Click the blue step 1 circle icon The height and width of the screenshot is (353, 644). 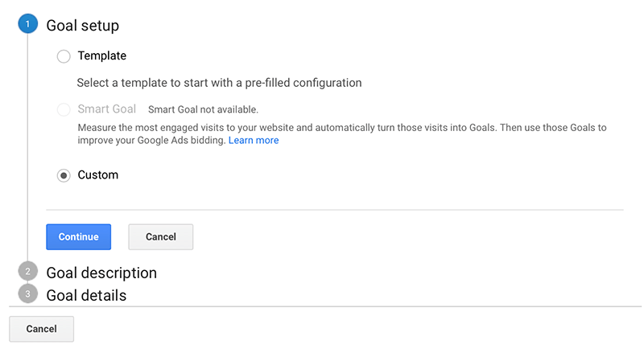(x=27, y=25)
